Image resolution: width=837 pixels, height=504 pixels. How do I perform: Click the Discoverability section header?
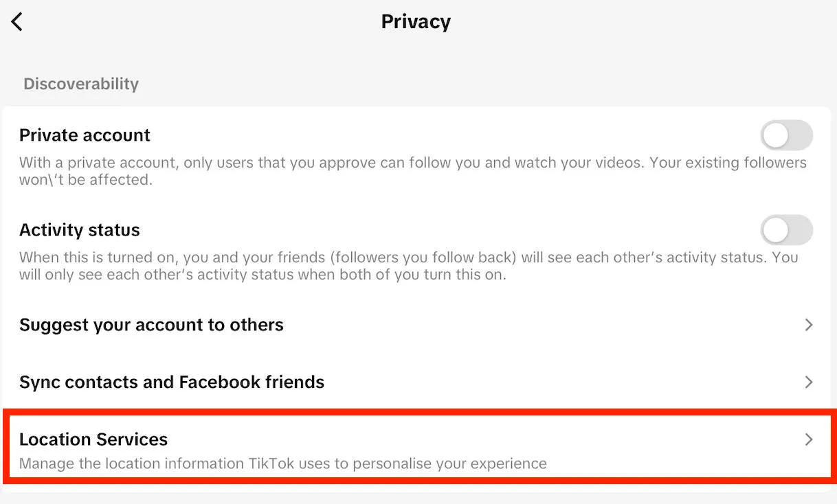[81, 84]
